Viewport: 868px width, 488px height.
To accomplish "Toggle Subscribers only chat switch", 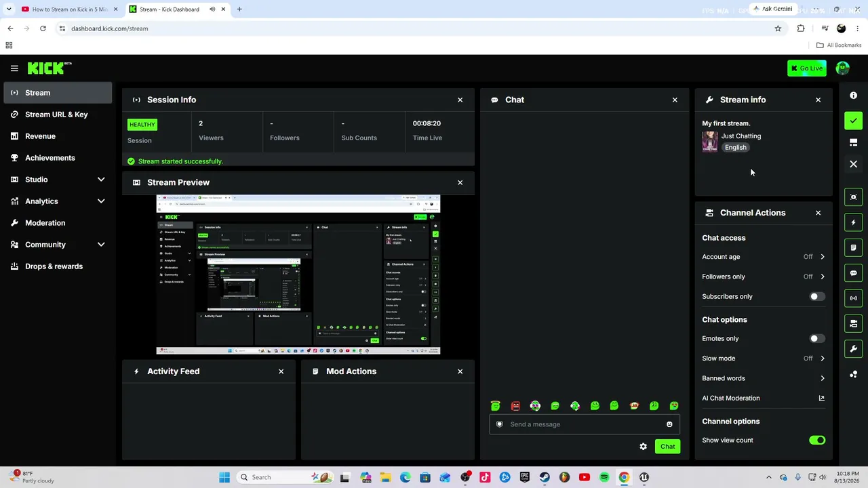I will pyautogui.click(x=817, y=297).
